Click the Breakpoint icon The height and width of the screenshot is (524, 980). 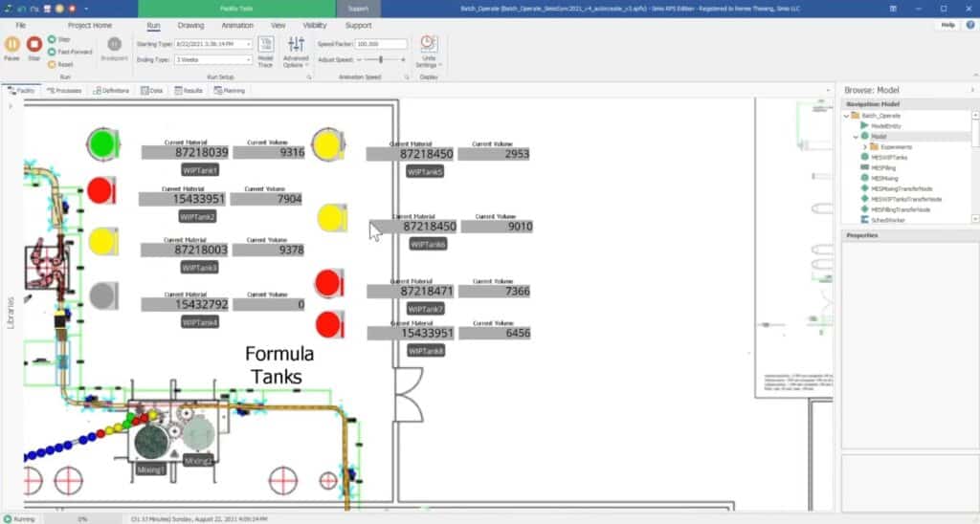click(x=115, y=44)
